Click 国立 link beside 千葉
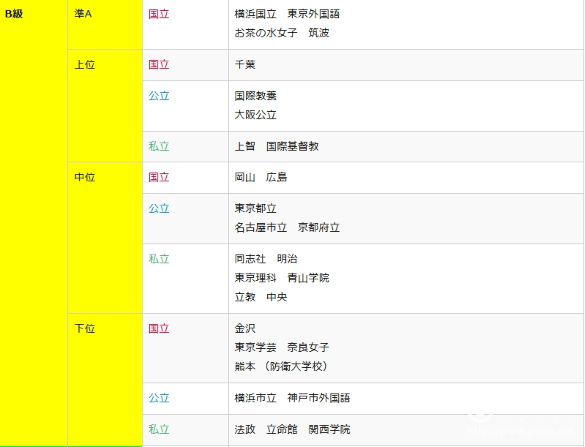The image size is (585, 447). (x=159, y=65)
